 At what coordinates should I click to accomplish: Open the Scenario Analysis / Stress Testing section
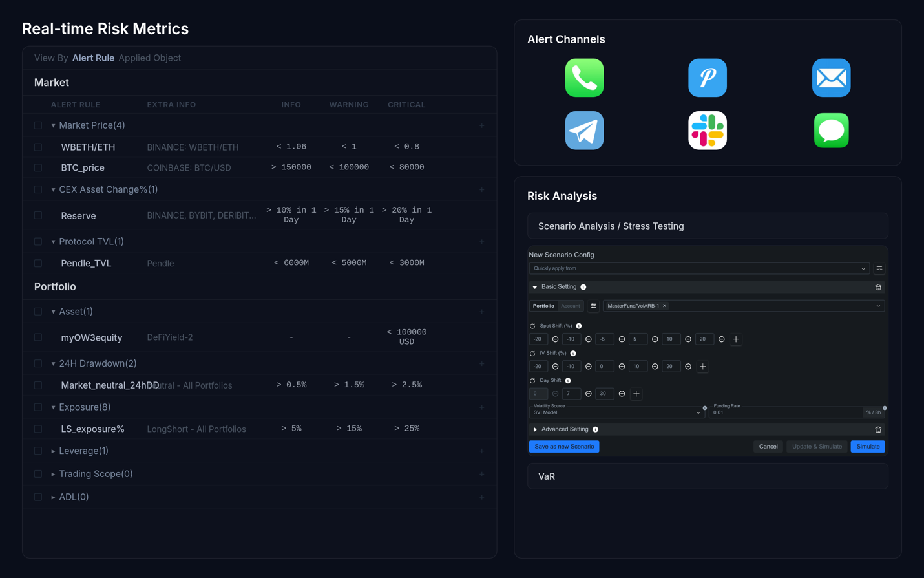tap(708, 226)
